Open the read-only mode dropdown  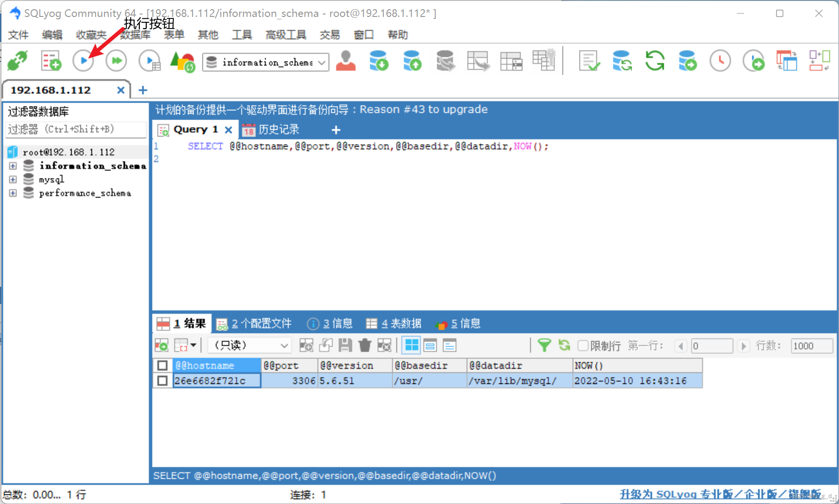pos(250,346)
